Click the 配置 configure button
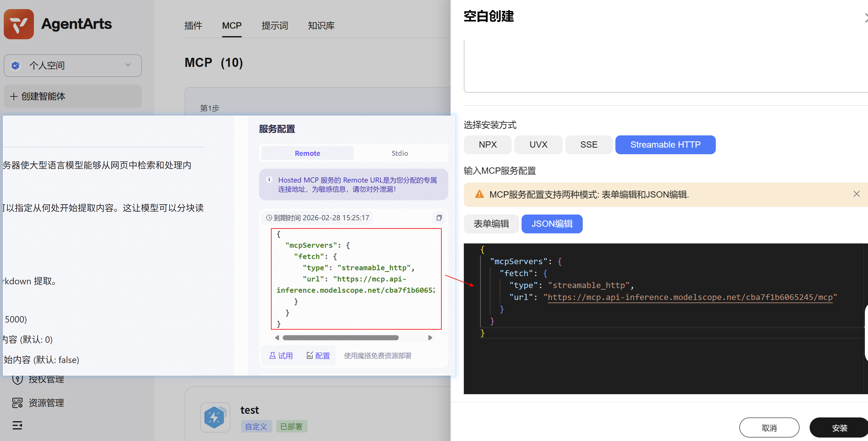 (x=318, y=356)
